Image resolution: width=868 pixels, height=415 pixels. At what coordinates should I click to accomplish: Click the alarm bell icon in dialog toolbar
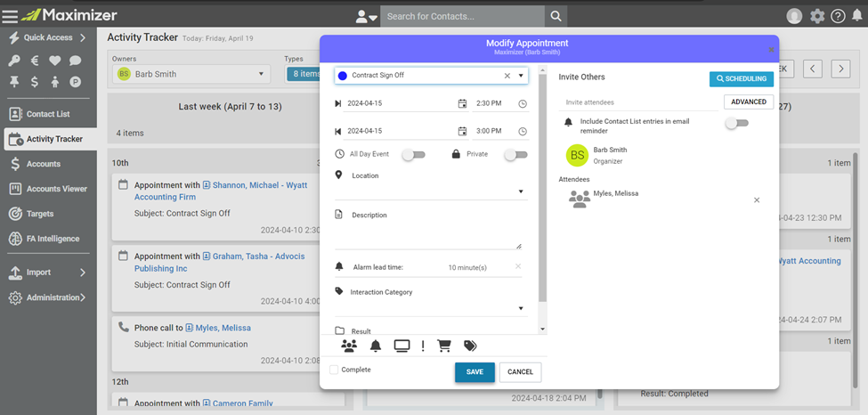coord(376,346)
